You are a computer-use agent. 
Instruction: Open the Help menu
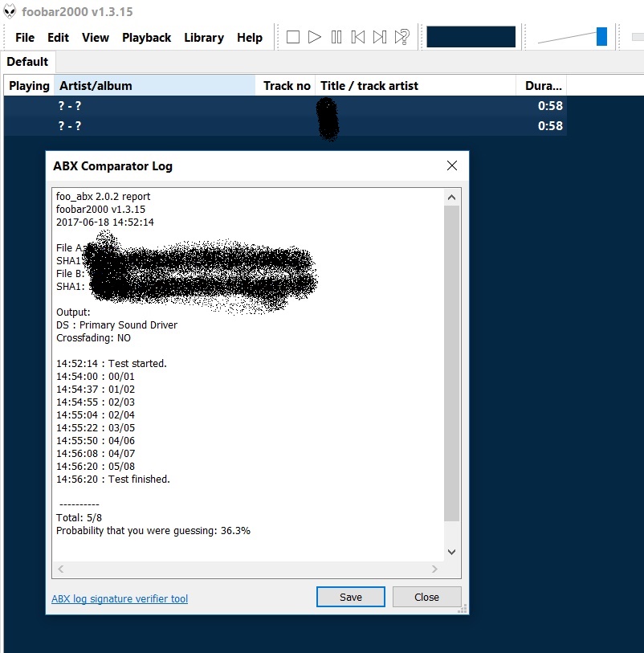pos(250,38)
